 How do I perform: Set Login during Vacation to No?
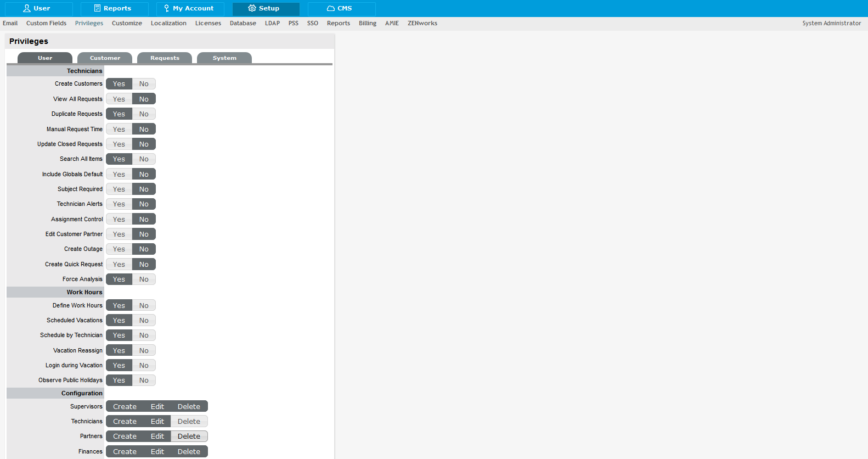(x=144, y=366)
